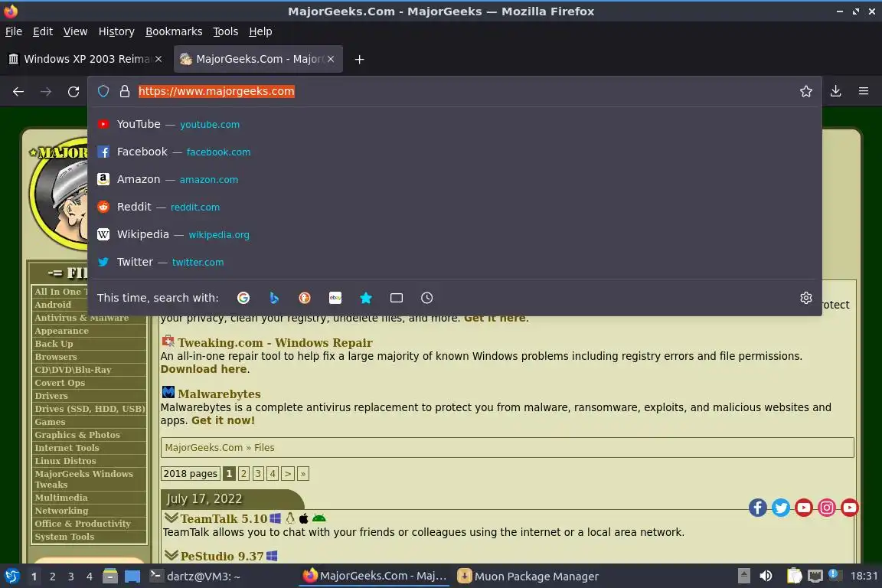
Task: Click Get it now! link
Action: (223, 420)
